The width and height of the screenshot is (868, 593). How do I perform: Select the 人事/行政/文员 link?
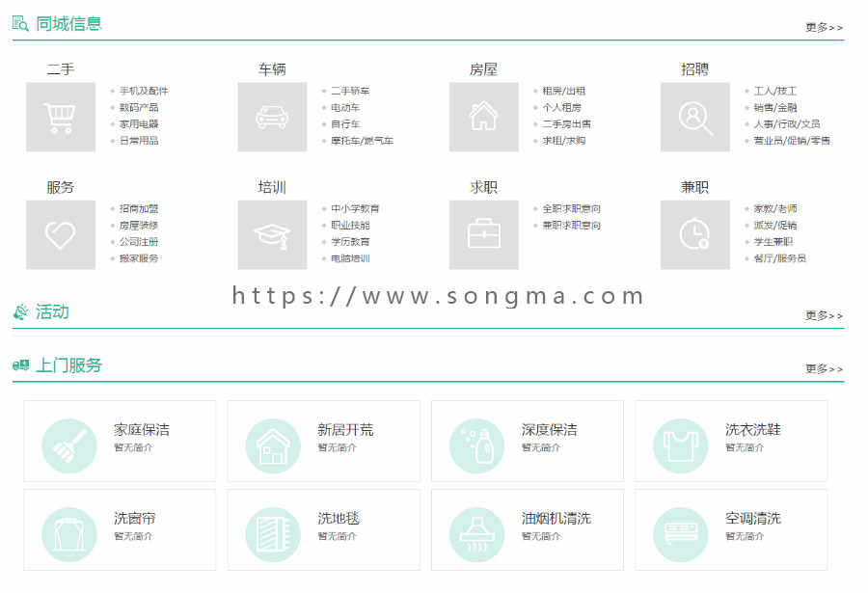pyautogui.click(x=787, y=124)
